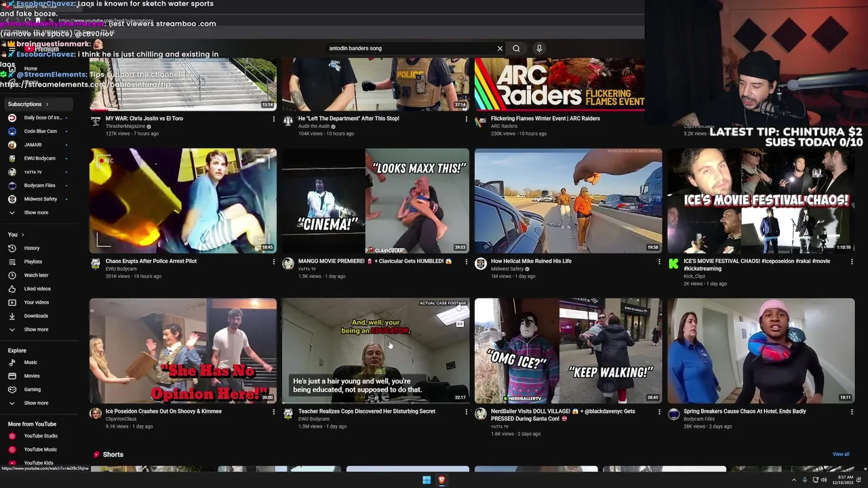Screen dimensions: 868x488
Task: Open YouTube Music from the sidebar
Action: coord(40,449)
